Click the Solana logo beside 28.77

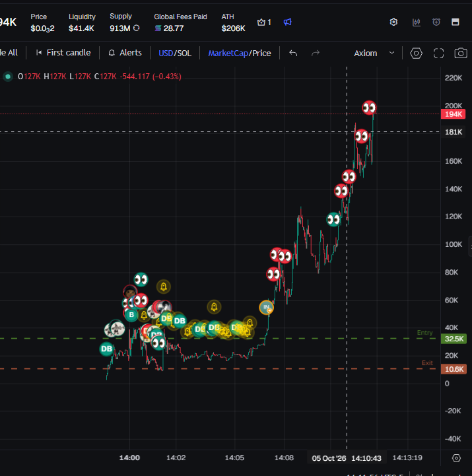click(x=158, y=28)
